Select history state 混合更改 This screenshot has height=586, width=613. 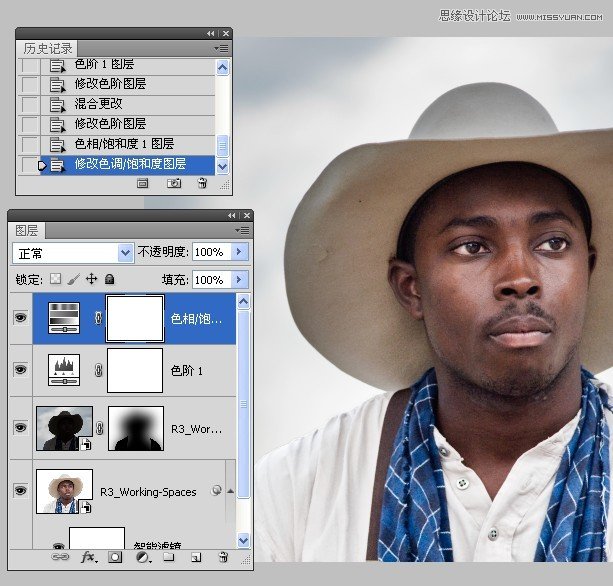click(x=127, y=104)
